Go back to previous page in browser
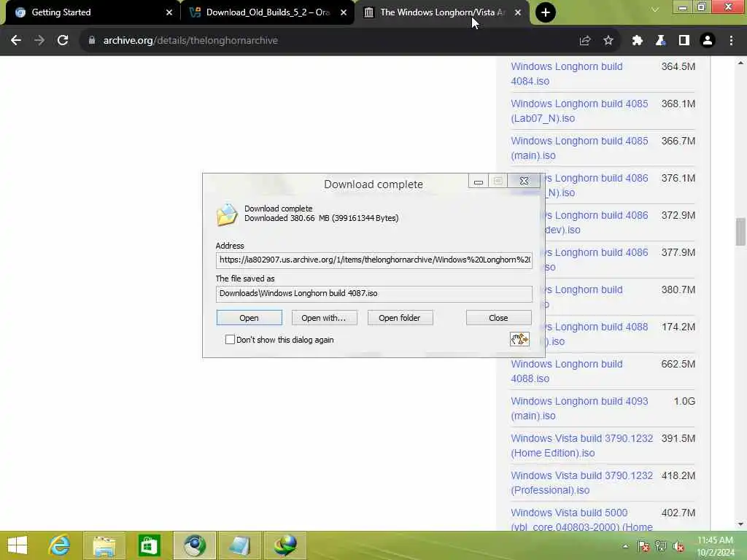Screen dimensions: 747x560 click(16, 41)
